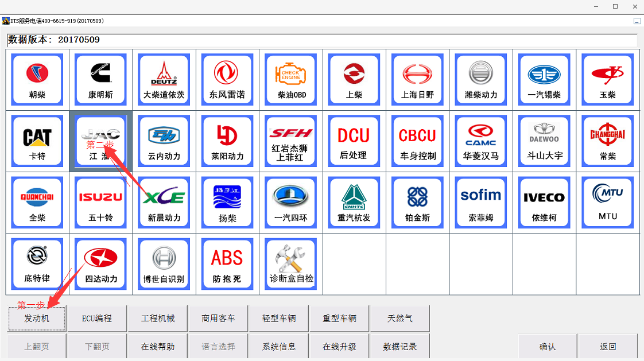Select the 常柴 Changchai icon
Image resolution: width=644 pixels, height=361 pixels.
608,141
